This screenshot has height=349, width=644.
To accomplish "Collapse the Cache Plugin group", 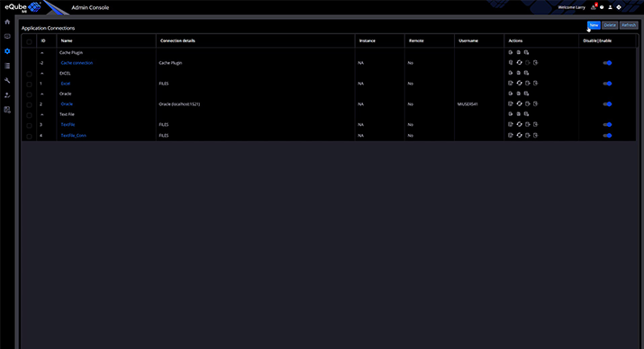I will pos(42,53).
